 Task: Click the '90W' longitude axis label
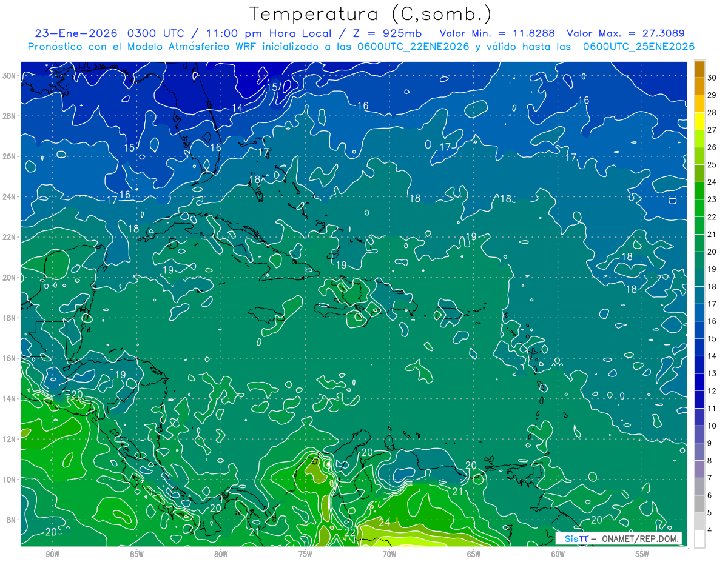point(52,554)
